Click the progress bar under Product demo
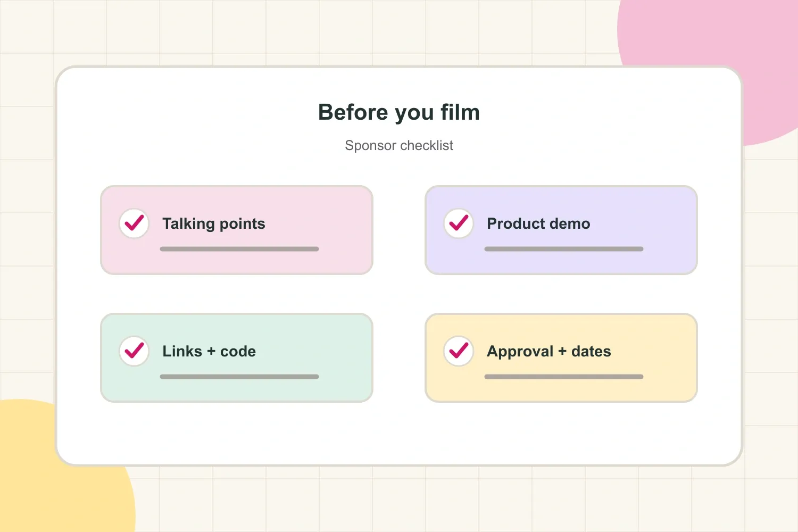The image size is (798, 532). pyautogui.click(x=564, y=249)
